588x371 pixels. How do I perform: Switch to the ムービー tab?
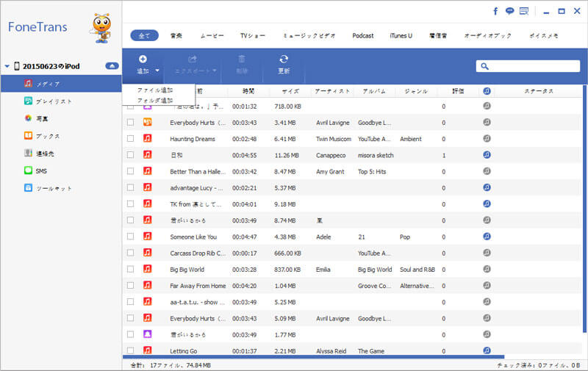(x=212, y=35)
